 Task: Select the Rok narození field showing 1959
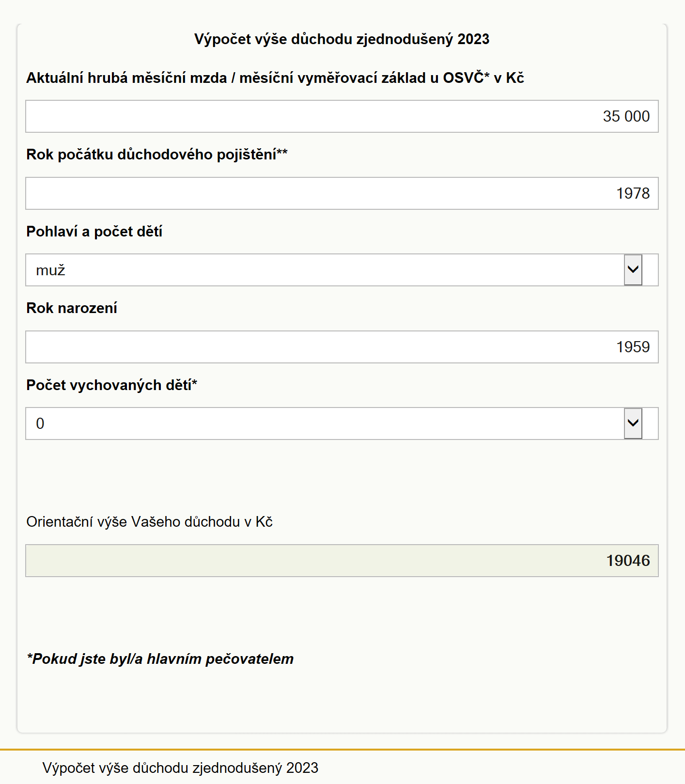click(x=342, y=347)
